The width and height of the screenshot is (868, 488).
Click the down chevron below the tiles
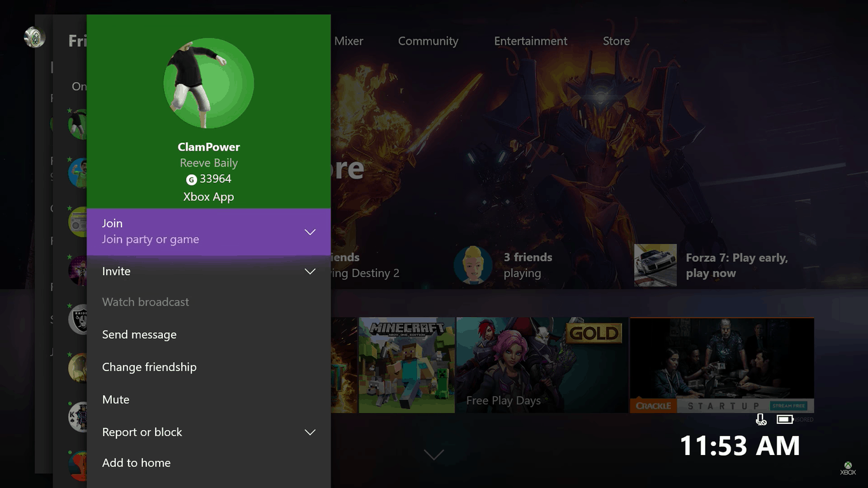[x=434, y=455]
